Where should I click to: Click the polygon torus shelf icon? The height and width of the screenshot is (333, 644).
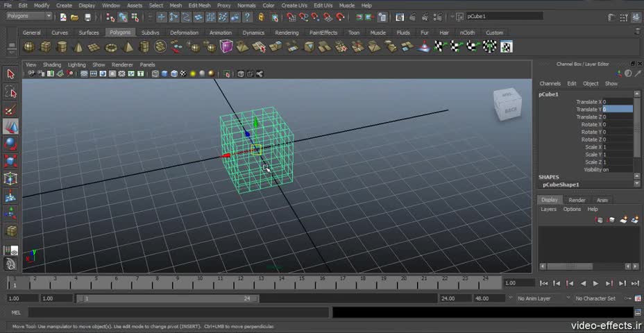[111, 47]
